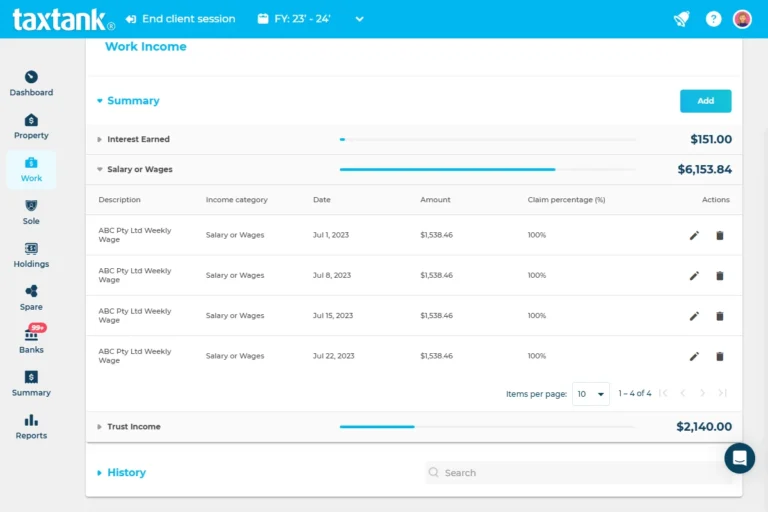The width and height of the screenshot is (768, 512).
Task: Click the Trust Income progress bar
Action: pyautogui.click(x=487, y=427)
